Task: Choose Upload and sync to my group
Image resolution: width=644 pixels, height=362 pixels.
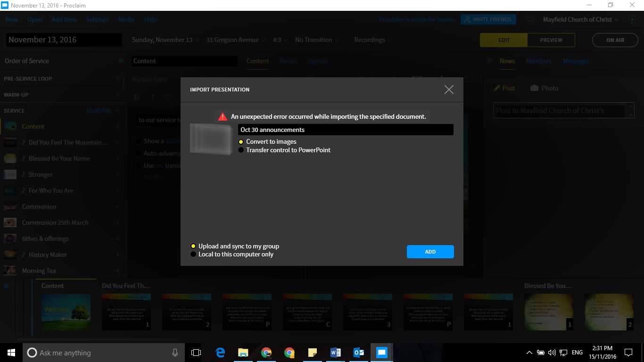Action: coord(235,247)
